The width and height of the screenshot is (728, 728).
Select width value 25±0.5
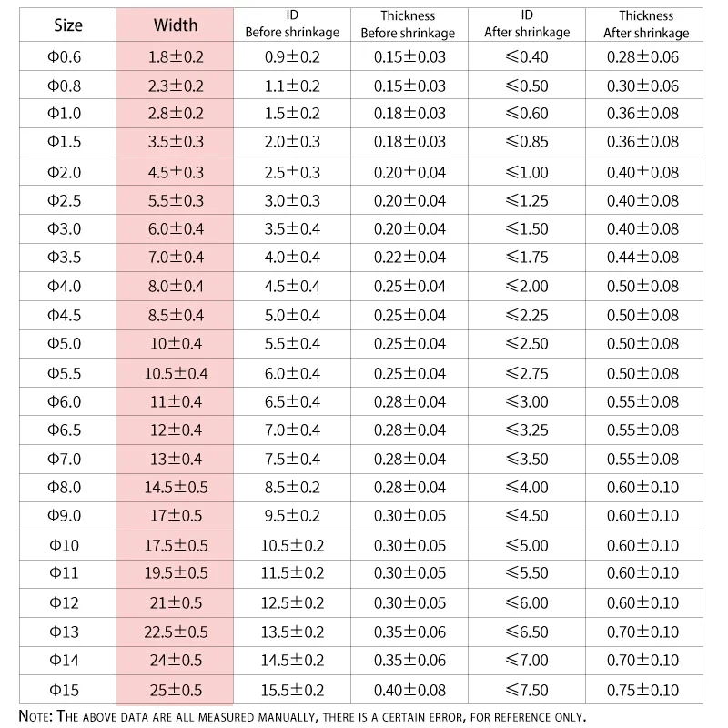pyautogui.click(x=175, y=690)
